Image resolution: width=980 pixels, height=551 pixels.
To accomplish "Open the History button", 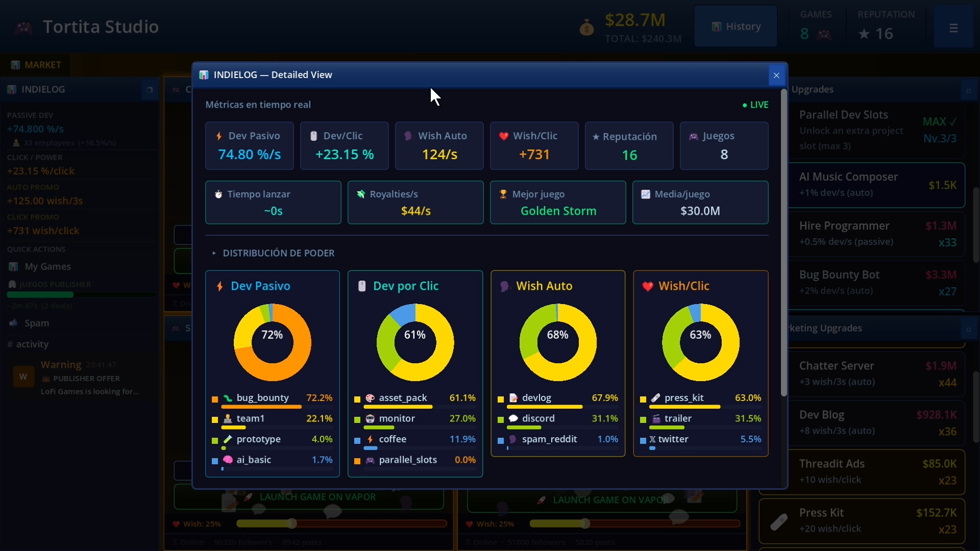I will [x=736, y=27].
